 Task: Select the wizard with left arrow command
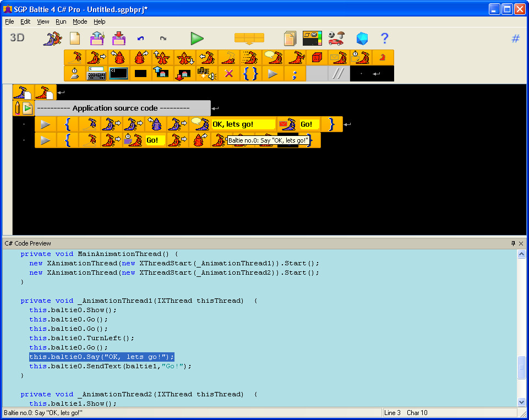click(206, 58)
